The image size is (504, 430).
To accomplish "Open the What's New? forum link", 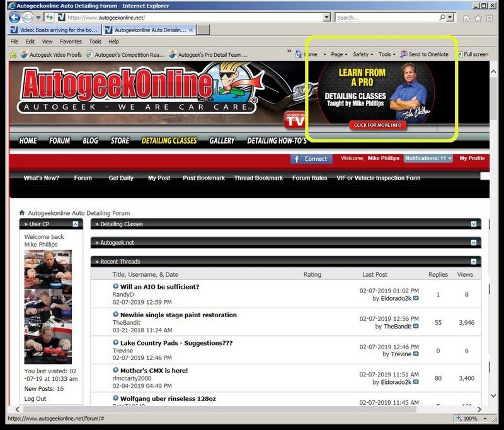I will [x=42, y=178].
